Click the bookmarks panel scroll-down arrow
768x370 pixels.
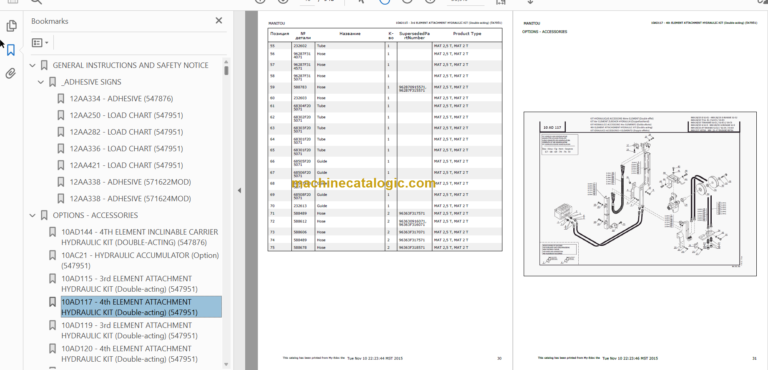pos(226,364)
